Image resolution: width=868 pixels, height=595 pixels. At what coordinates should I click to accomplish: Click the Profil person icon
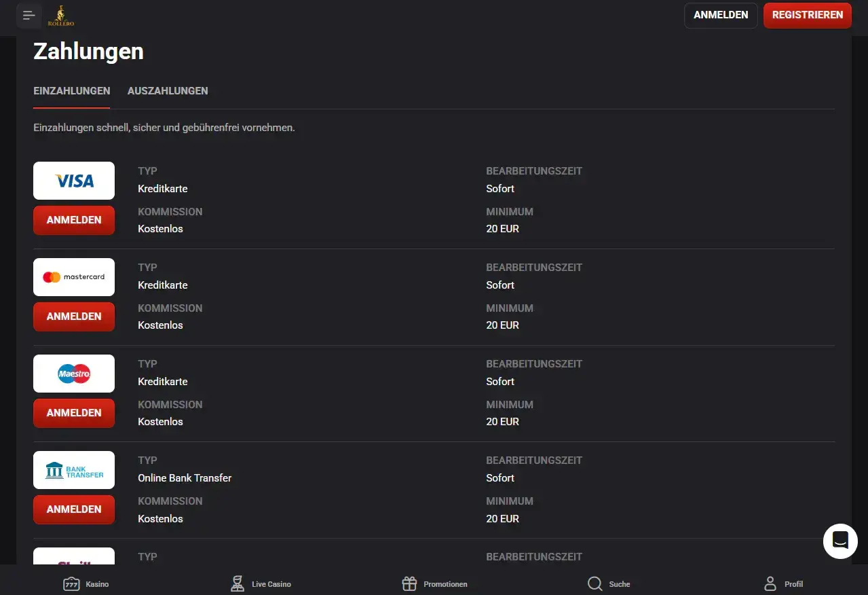tap(770, 584)
